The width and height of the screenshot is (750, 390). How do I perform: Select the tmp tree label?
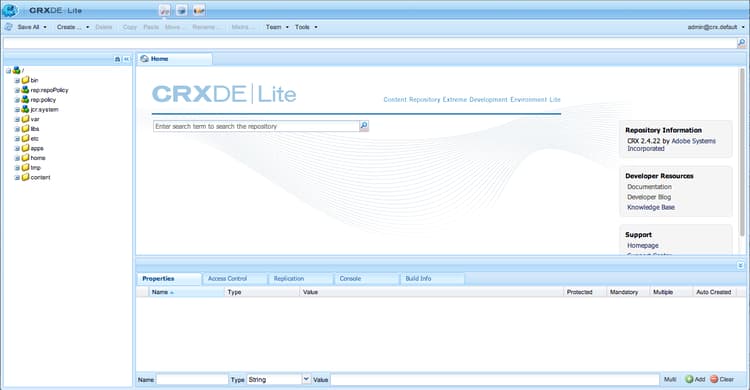(36, 167)
